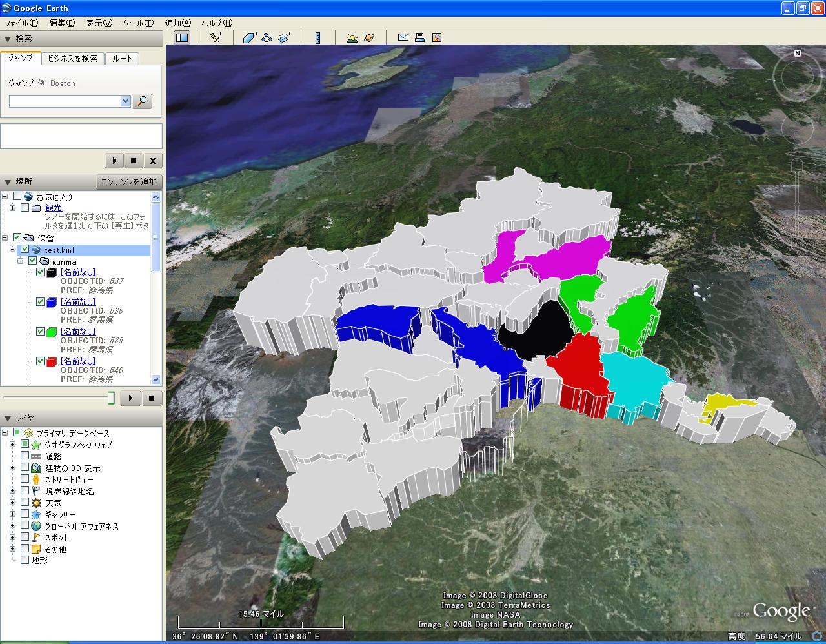Toggle the sidebar panel toolbar icon

[x=182, y=37]
